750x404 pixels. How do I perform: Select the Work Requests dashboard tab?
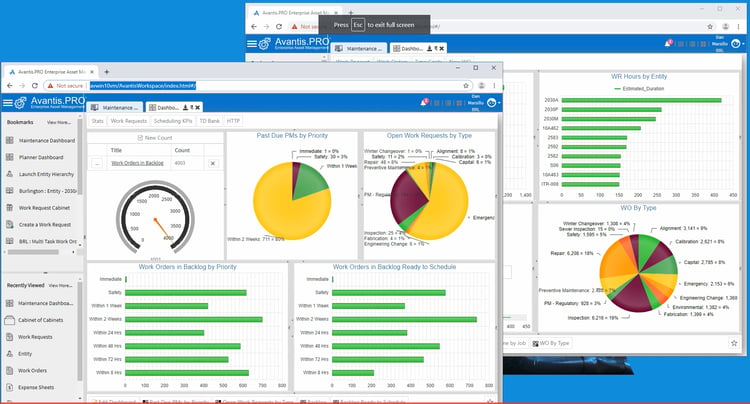pos(129,121)
